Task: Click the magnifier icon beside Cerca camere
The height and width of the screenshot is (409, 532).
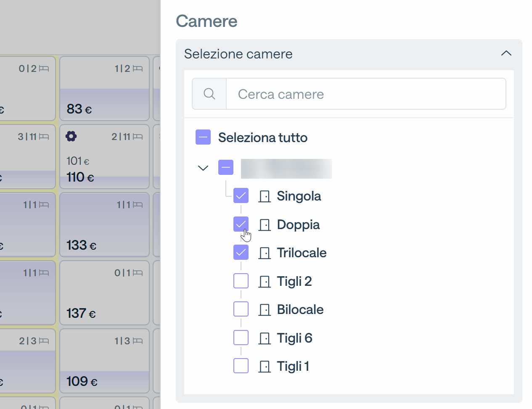Action: tap(209, 94)
